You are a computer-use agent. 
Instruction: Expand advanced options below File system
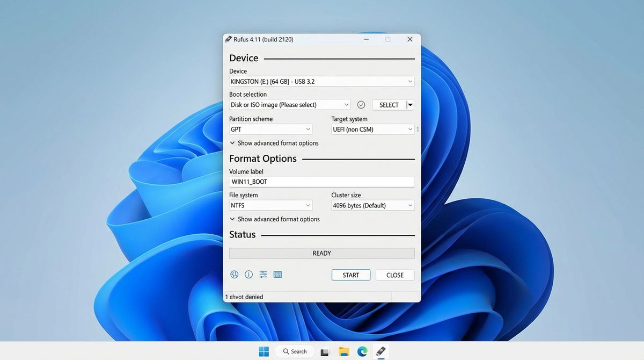coord(274,219)
